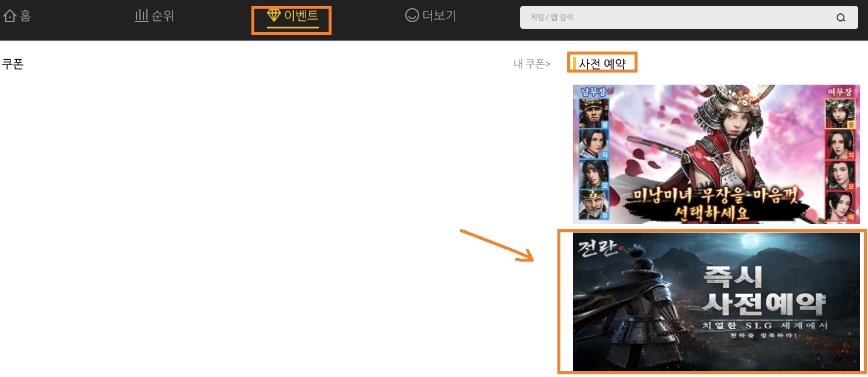Image resolution: width=868 pixels, height=377 pixels.
Task: Click the search magnifier icon
Action: pos(841,17)
